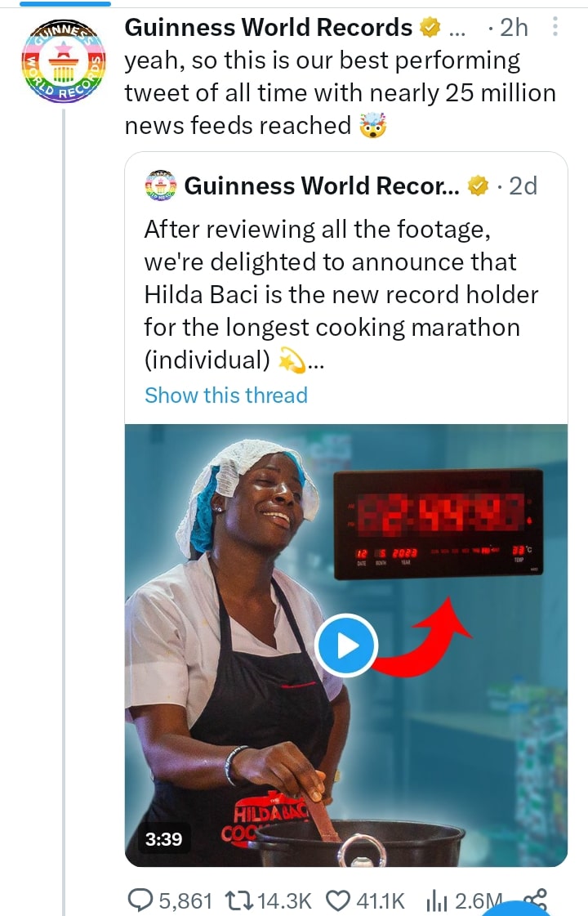Open the main tweet's Guinness World Records name
588x916 pixels.
[x=269, y=29]
